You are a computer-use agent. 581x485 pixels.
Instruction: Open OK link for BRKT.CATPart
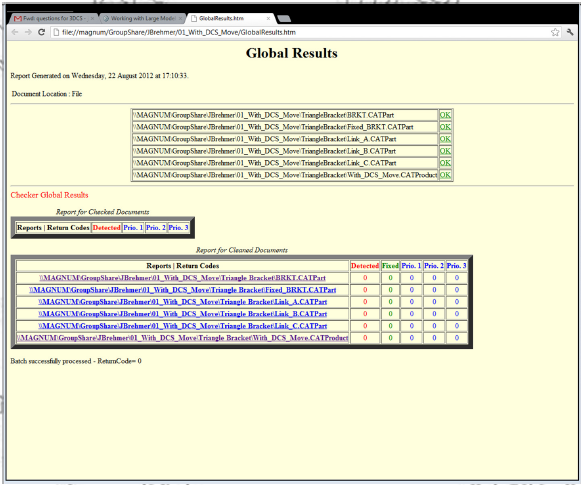(x=445, y=115)
